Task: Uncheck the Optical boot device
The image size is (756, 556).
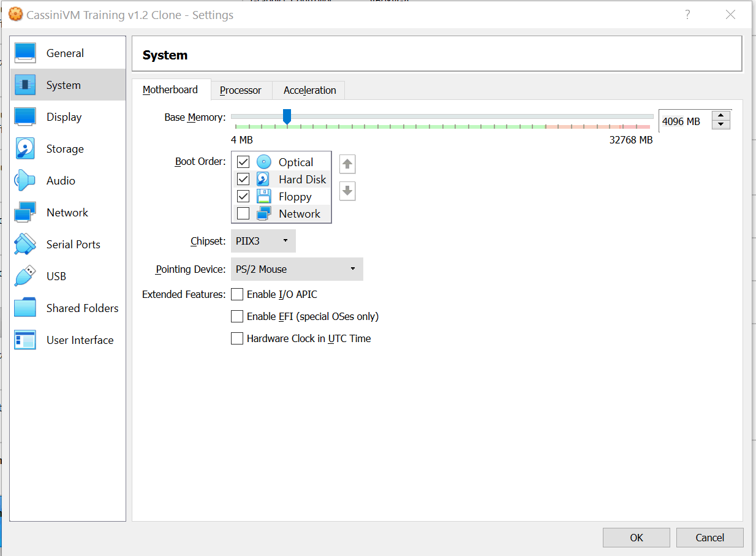Action: click(243, 162)
